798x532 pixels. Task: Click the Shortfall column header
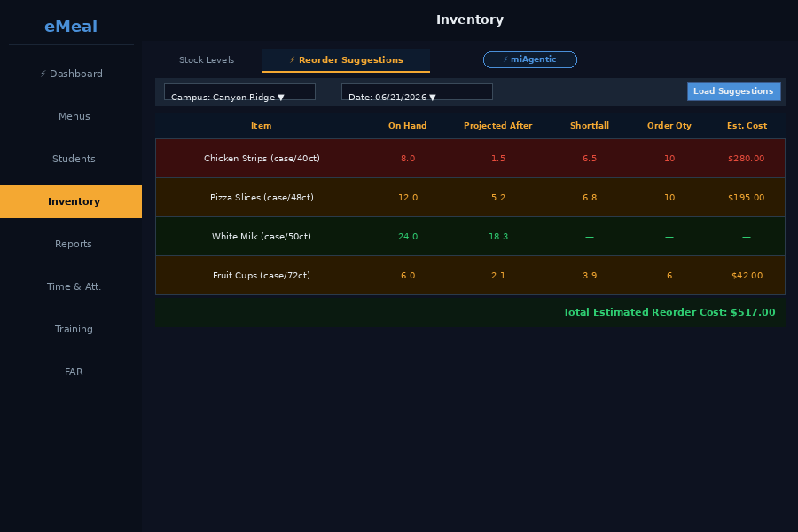[590, 126]
